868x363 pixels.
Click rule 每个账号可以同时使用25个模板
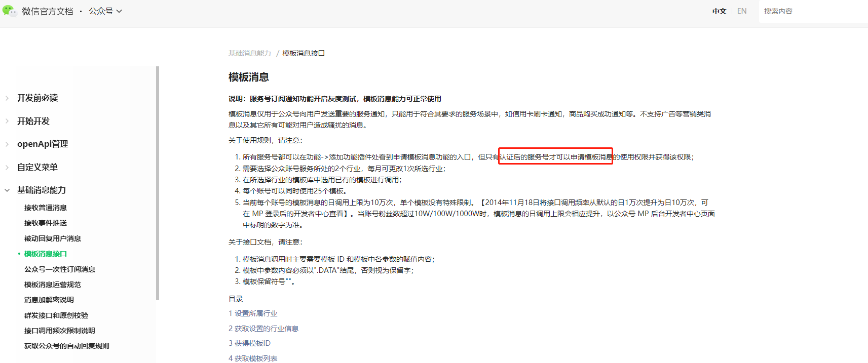[x=296, y=191]
